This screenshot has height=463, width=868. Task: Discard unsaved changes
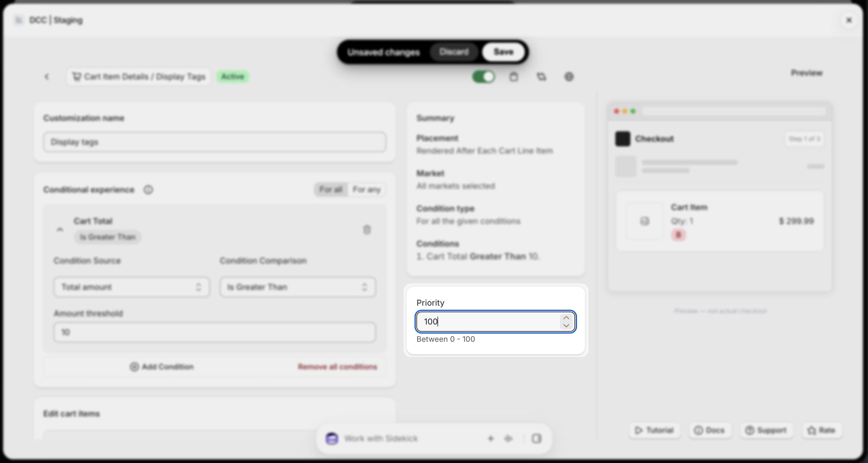(x=454, y=52)
